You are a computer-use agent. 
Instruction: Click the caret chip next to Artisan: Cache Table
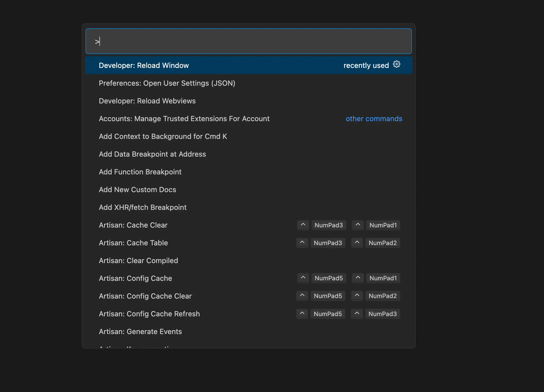pos(302,243)
